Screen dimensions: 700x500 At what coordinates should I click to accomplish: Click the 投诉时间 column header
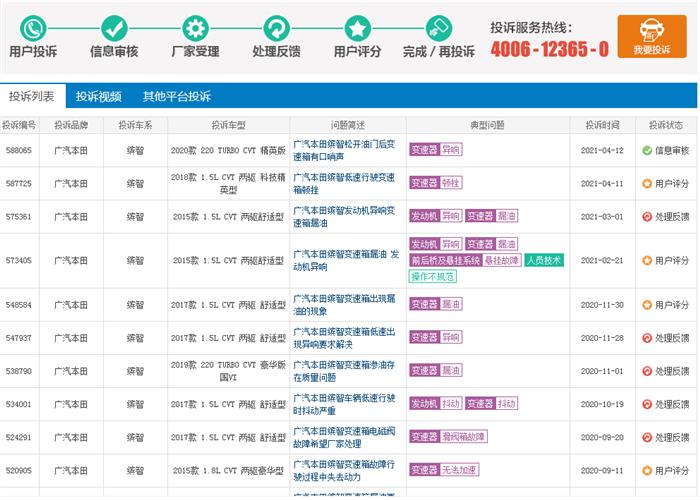603,125
